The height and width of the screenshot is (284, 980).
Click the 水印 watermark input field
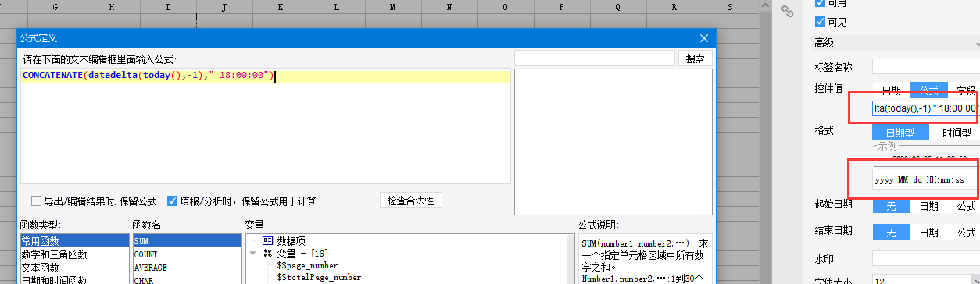coord(926,257)
